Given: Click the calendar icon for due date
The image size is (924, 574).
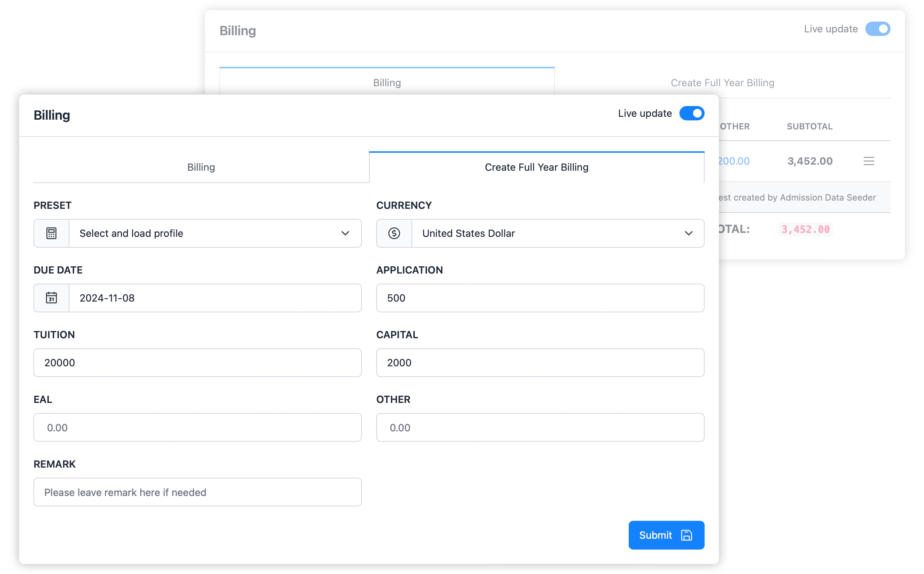Looking at the screenshot, I should tap(51, 298).
